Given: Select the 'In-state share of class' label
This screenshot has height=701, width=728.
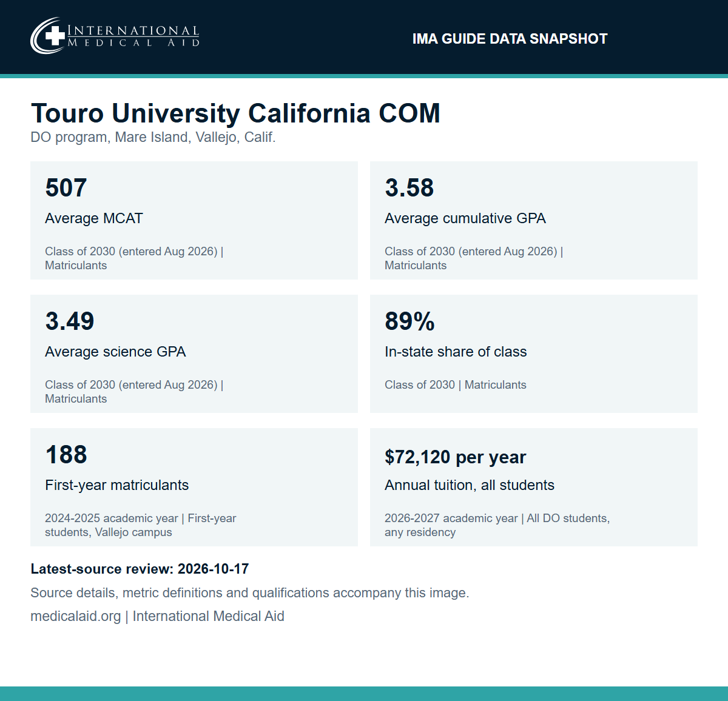Looking at the screenshot, I should [x=456, y=352].
